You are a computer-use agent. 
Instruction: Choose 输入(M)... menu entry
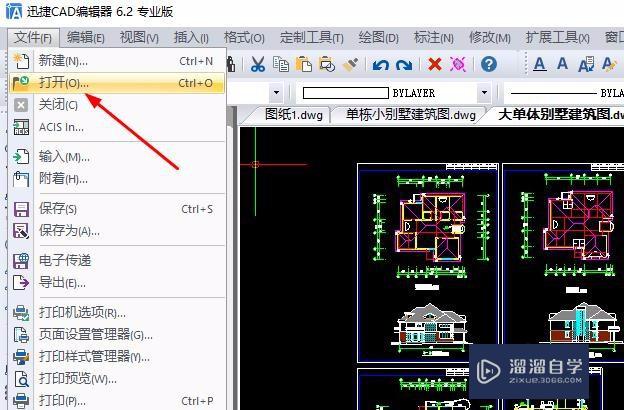point(117,157)
